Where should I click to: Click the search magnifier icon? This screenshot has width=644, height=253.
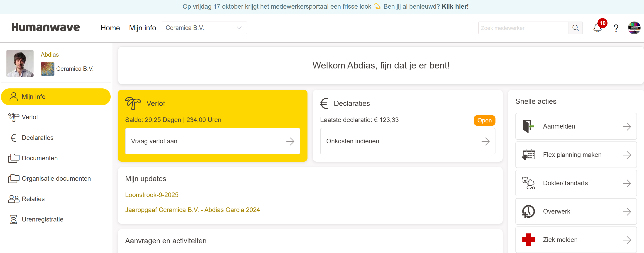575,28
